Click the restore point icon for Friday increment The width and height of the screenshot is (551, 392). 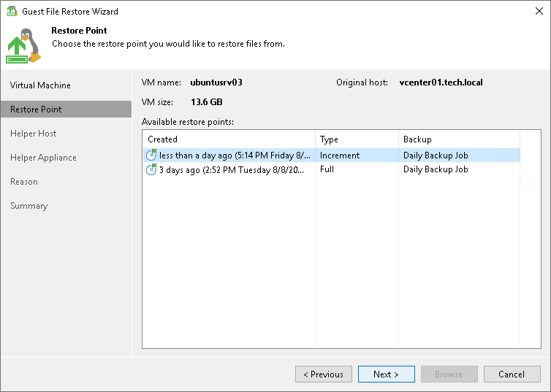tap(151, 155)
